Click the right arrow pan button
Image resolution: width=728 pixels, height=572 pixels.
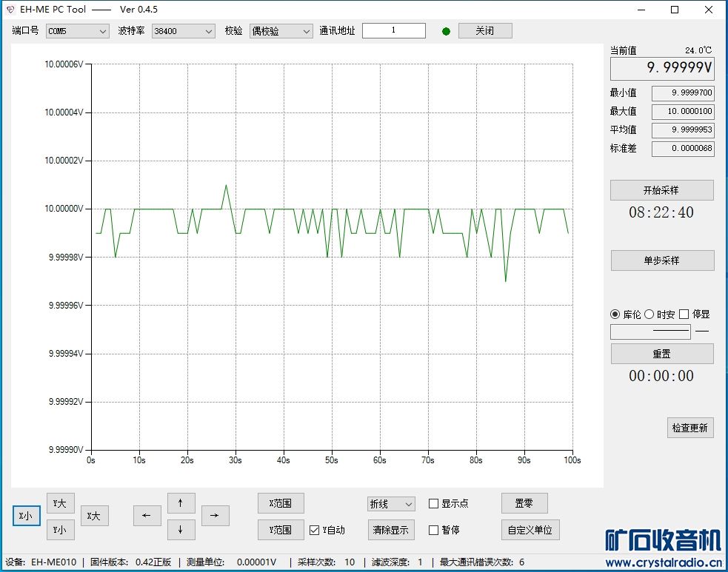pyautogui.click(x=216, y=516)
